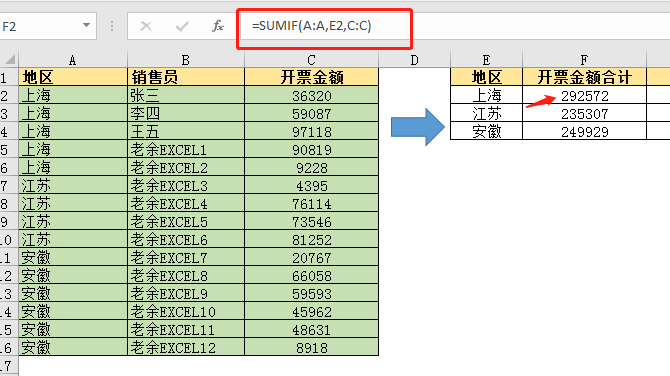
Task: Select the cell containing 老余EXCEL11
Action: click(x=186, y=329)
